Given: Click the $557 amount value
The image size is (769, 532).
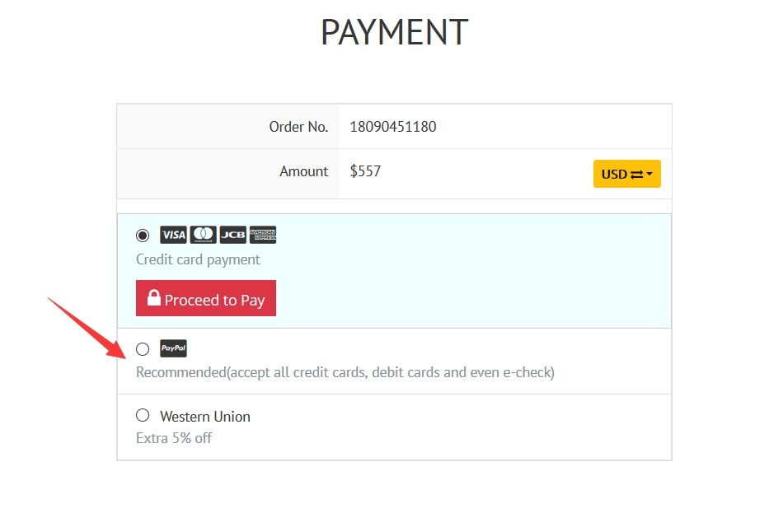Looking at the screenshot, I should pos(365,171).
